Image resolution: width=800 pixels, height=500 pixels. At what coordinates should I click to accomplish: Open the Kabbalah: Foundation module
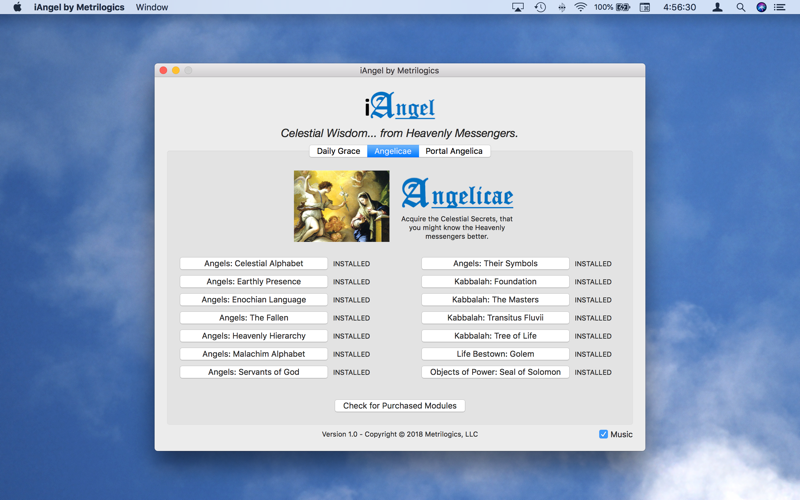(495, 282)
